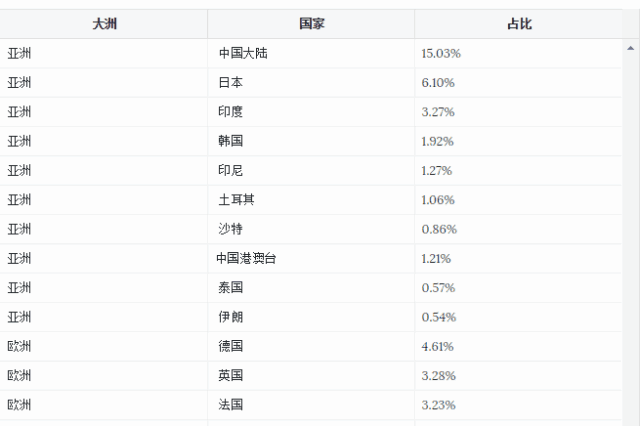
Task: Select the 15.03% percentage cell
Action: coord(441,54)
